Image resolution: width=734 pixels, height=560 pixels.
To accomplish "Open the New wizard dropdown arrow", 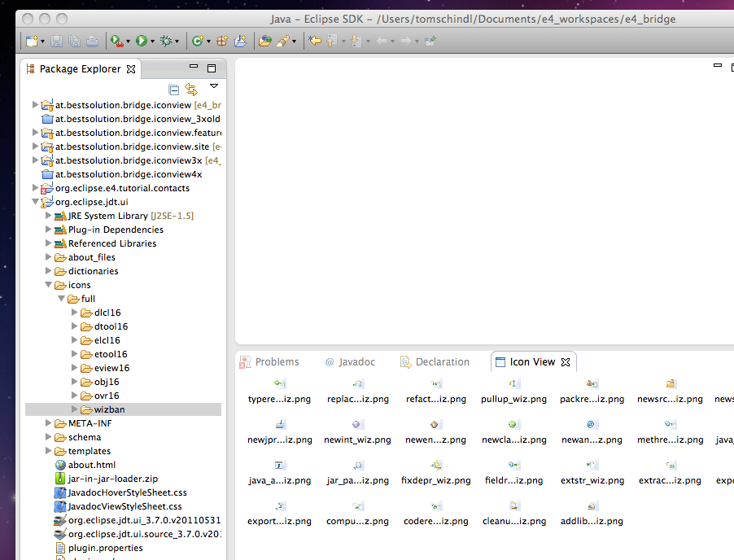I will [43, 41].
